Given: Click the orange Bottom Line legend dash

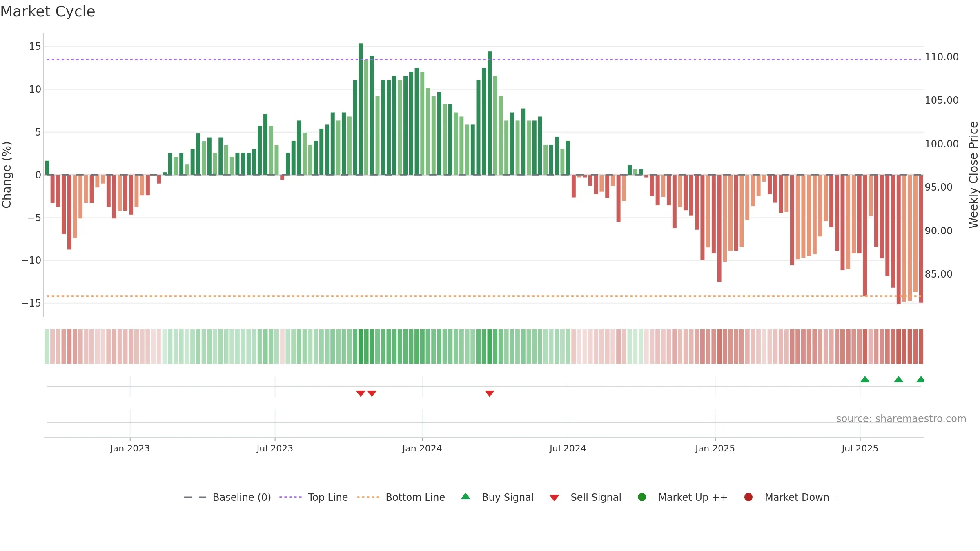Looking at the screenshot, I should [x=368, y=497].
